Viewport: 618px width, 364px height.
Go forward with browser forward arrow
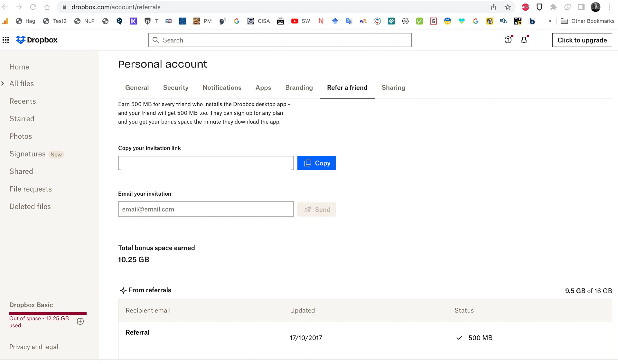click(x=19, y=7)
